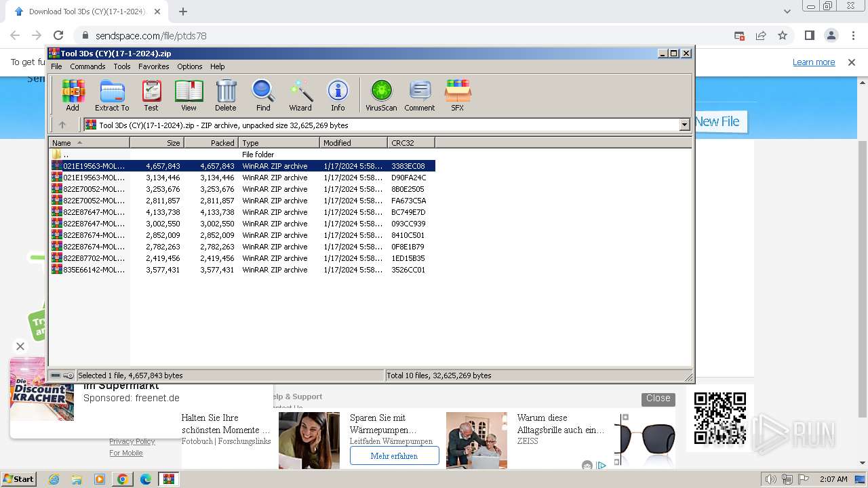Select the parent folder ".." row

tap(242, 155)
